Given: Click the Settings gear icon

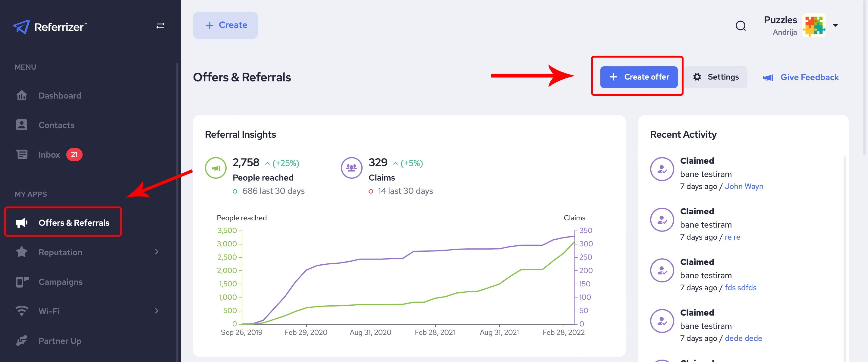Looking at the screenshot, I should coord(697,77).
